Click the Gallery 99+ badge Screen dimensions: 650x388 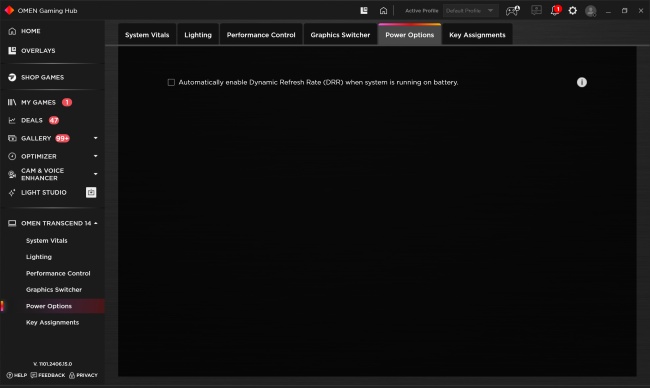(x=63, y=138)
